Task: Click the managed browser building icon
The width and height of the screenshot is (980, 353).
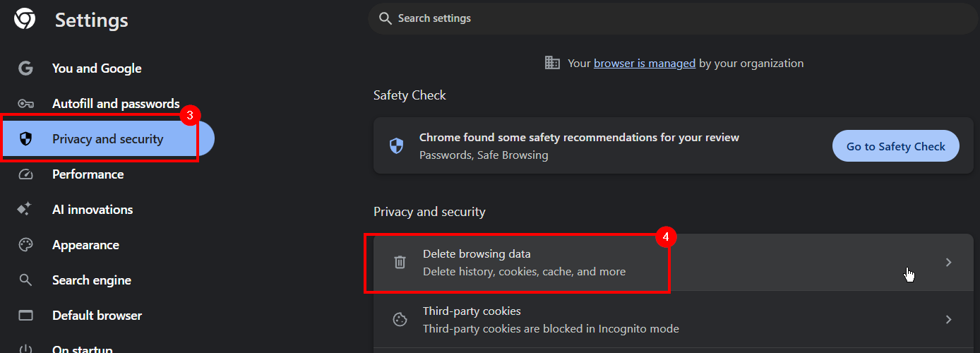Action: pyautogui.click(x=552, y=63)
